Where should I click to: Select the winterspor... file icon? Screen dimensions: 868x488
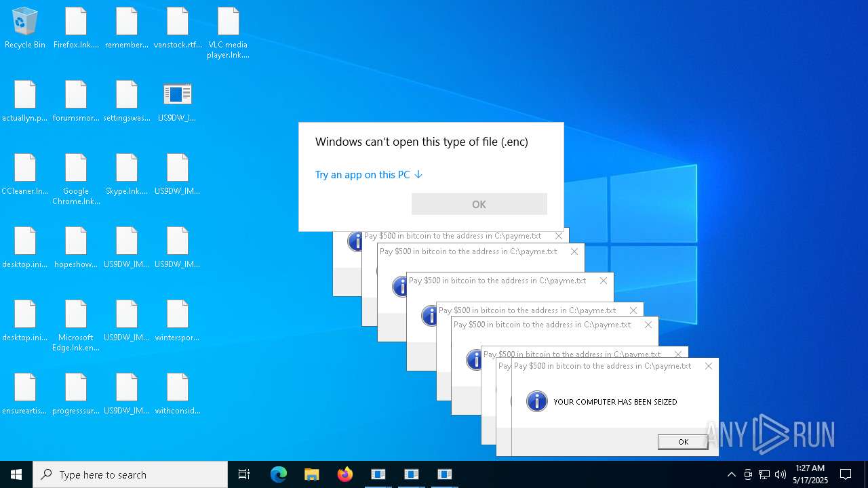pos(178,321)
